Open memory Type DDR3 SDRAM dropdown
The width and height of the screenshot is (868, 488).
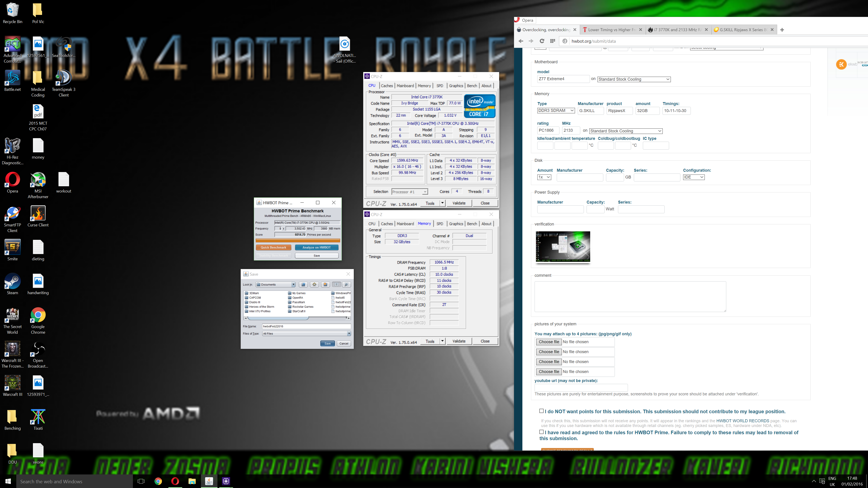pos(556,110)
